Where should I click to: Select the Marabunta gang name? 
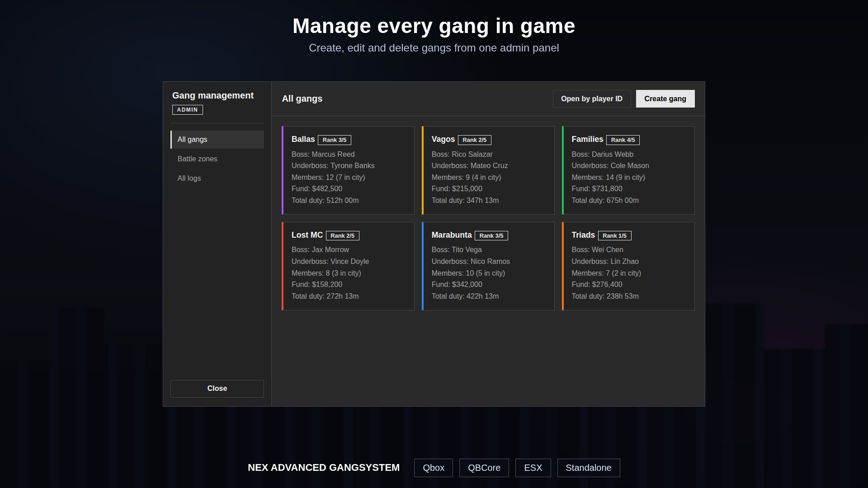click(x=452, y=235)
